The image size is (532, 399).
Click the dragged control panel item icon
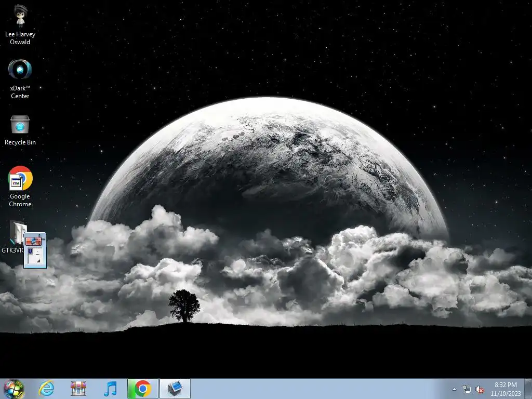click(x=35, y=250)
